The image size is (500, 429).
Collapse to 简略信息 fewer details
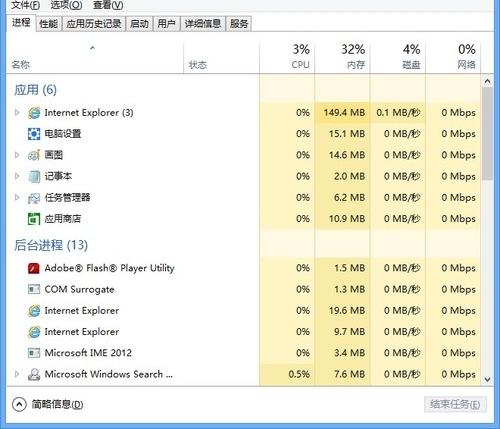click(48, 405)
